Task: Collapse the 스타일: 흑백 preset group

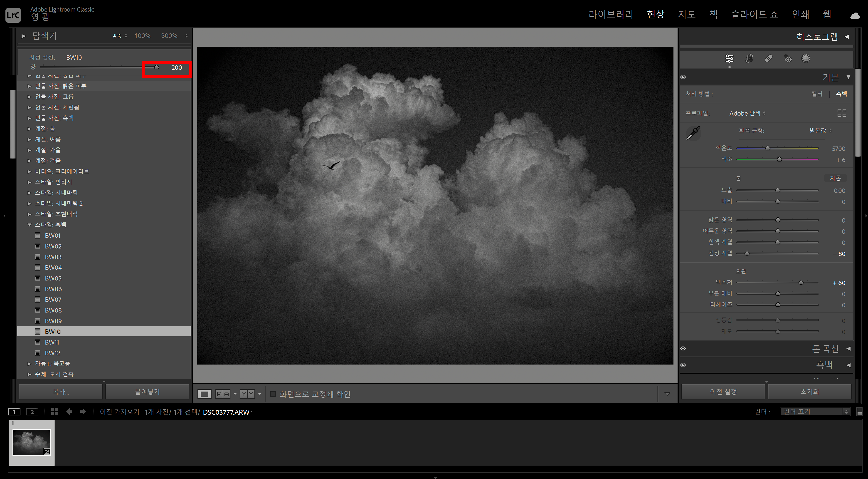Action: point(29,225)
